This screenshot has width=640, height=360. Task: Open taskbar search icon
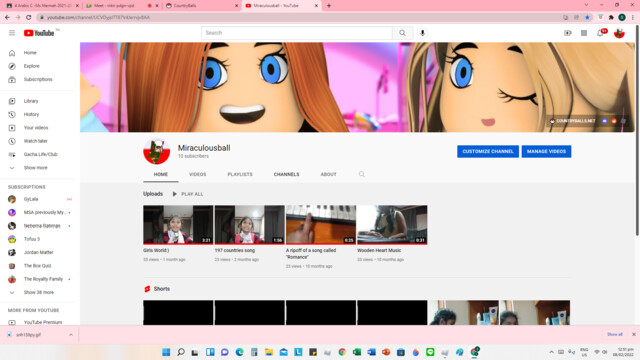(181, 352)
